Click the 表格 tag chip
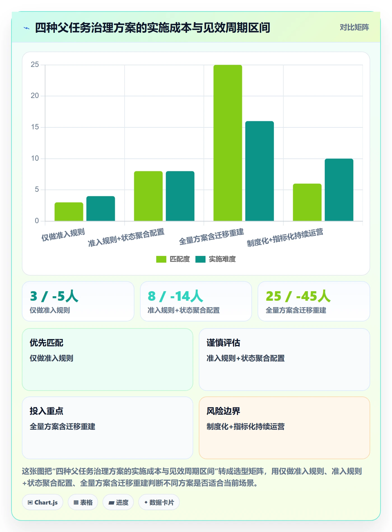 coord(83,502)
